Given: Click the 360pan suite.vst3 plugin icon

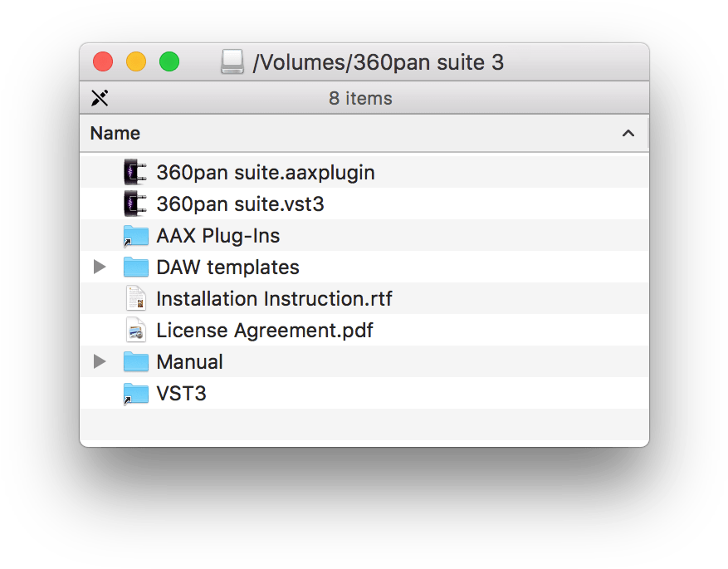Looking at the screenshot, I should coord(135,204).
